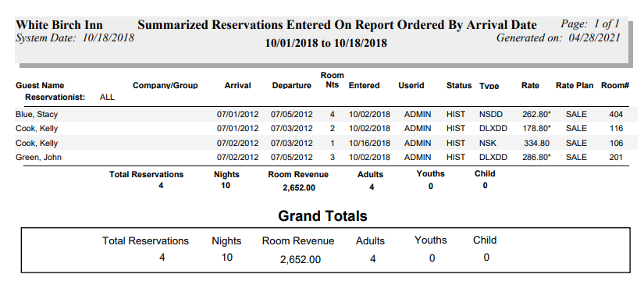
Task: Click NSK room type
Action: pyautogui.click(x=488, y=144)
